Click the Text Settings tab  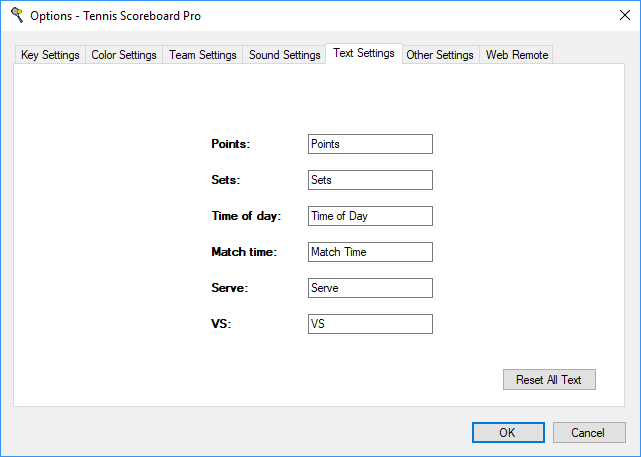click(364, 53)
